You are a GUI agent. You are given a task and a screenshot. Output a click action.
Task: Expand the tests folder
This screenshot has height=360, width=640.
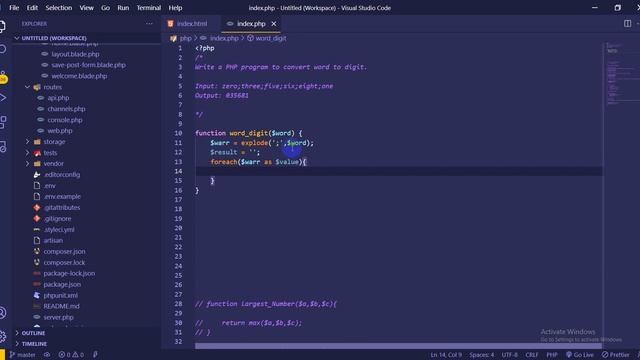(50, 153)
